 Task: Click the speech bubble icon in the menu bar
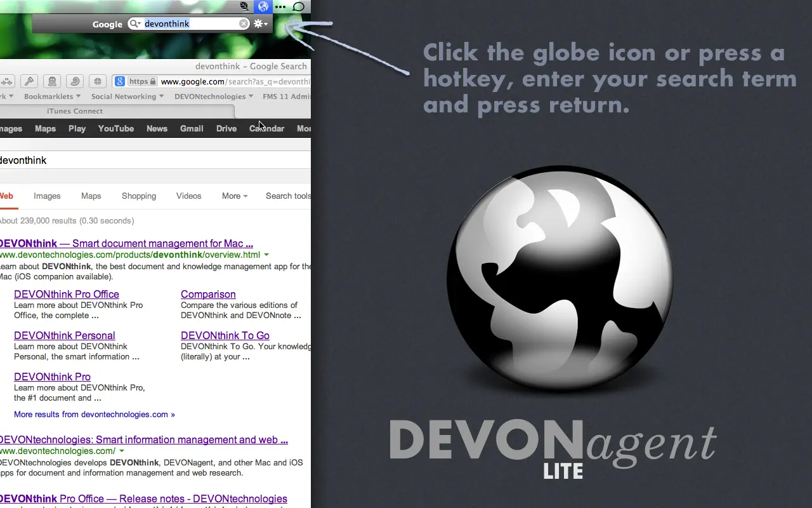298,6
